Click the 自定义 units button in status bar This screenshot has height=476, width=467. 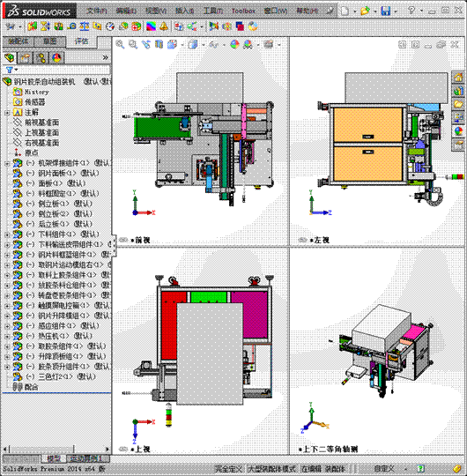384,469
